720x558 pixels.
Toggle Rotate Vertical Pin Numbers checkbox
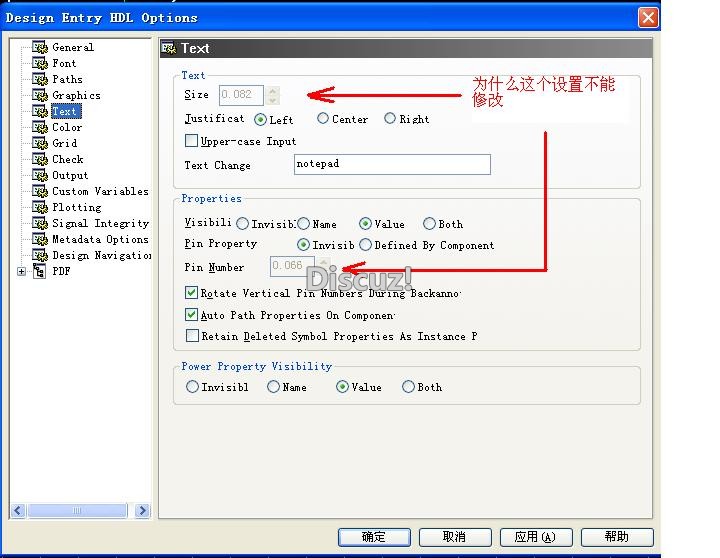[x=191, y=293]
